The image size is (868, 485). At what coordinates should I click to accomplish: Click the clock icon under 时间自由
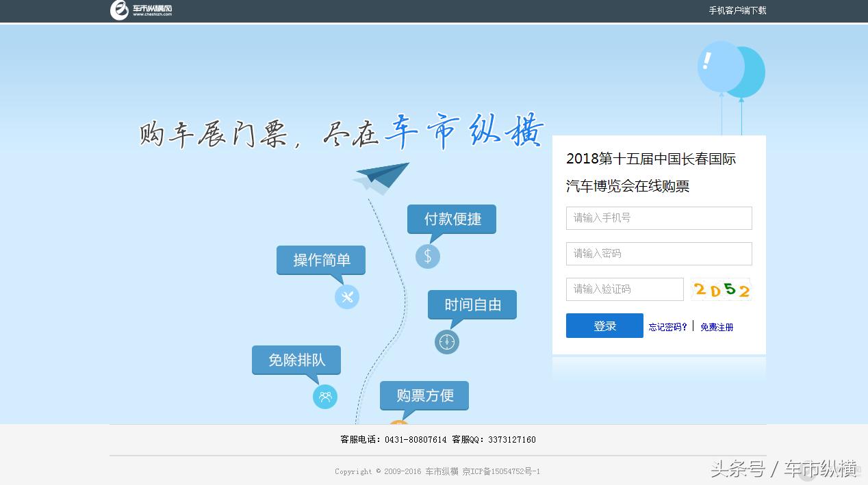446,342
